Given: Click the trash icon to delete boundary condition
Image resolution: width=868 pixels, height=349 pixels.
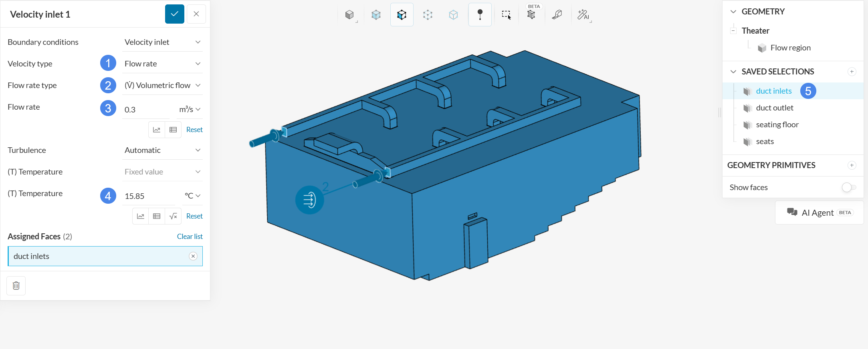Looking at the screenshot, I should (16, 286).
